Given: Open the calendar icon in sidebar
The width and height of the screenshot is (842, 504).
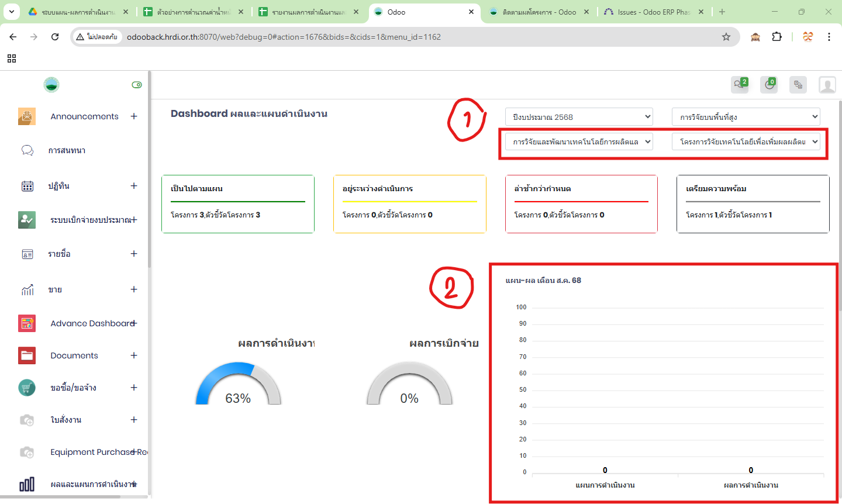Looking at the screenshot, I should tap(27, 186).
